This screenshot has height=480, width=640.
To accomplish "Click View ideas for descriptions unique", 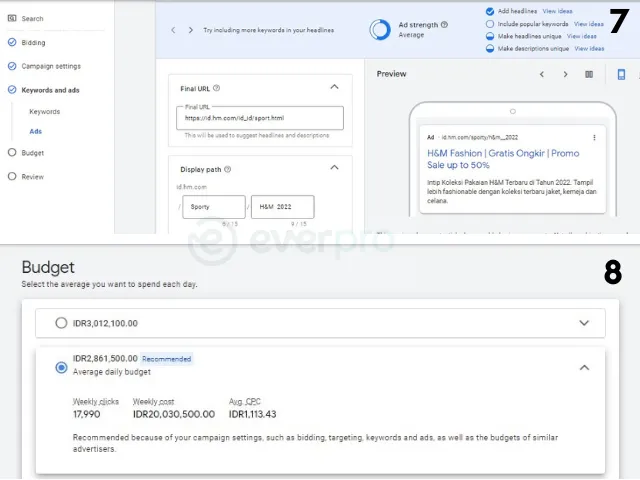I will pos(589,48).
